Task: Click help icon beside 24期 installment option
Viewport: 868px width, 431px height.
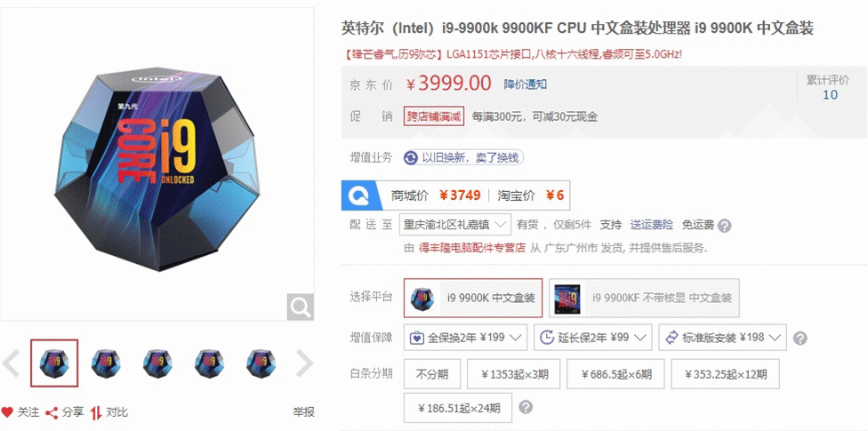Action: 526,408
